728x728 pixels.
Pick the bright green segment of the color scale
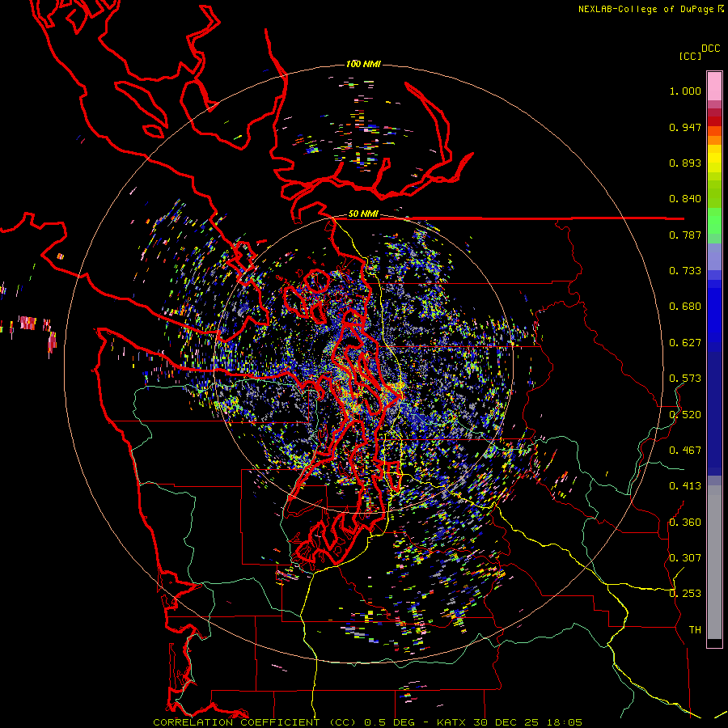point(714,221)
